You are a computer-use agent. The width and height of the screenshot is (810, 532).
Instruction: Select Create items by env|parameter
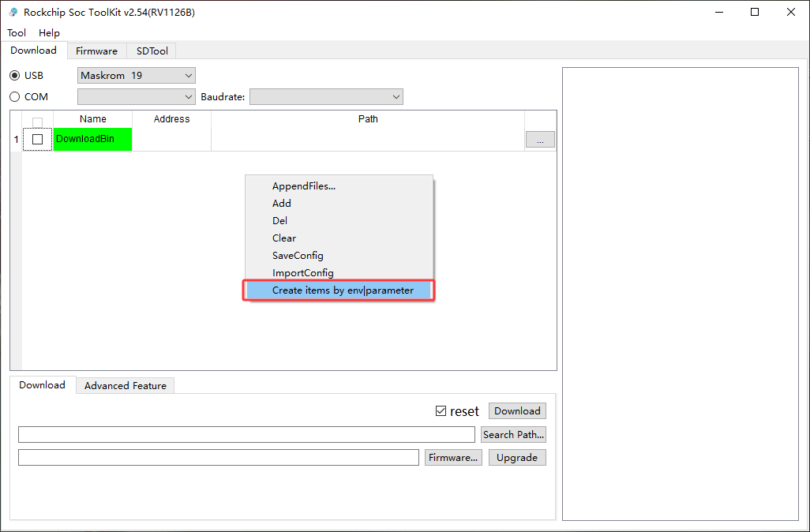339,290
